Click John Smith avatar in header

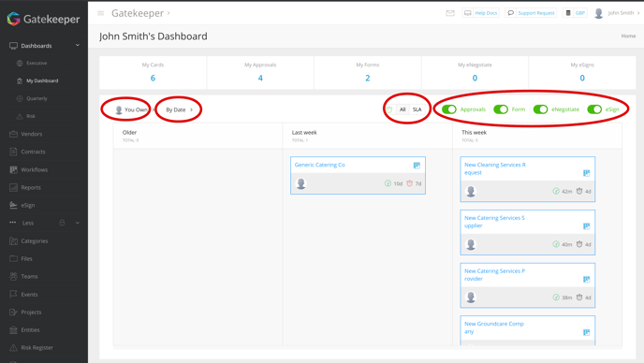coord(599,13)
